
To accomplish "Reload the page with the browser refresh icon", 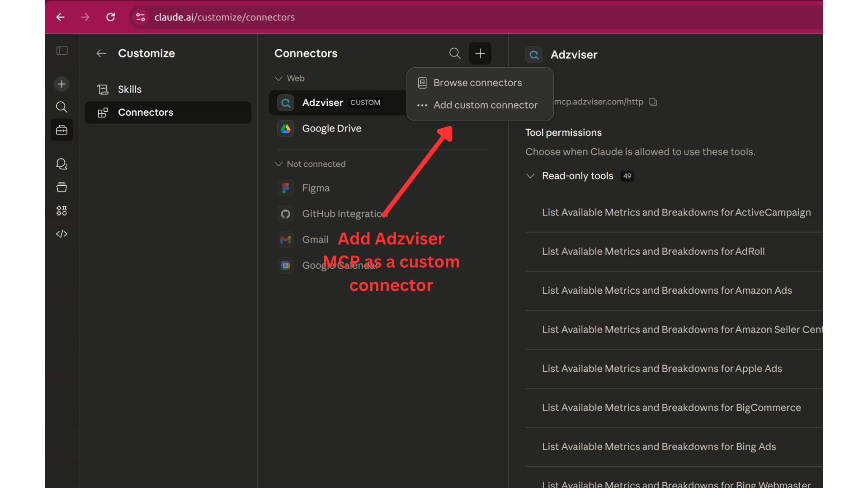I will [110, 17].
